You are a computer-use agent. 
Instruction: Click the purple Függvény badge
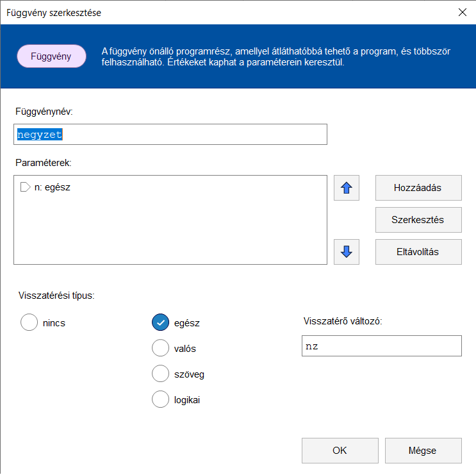tap(51, 56)
